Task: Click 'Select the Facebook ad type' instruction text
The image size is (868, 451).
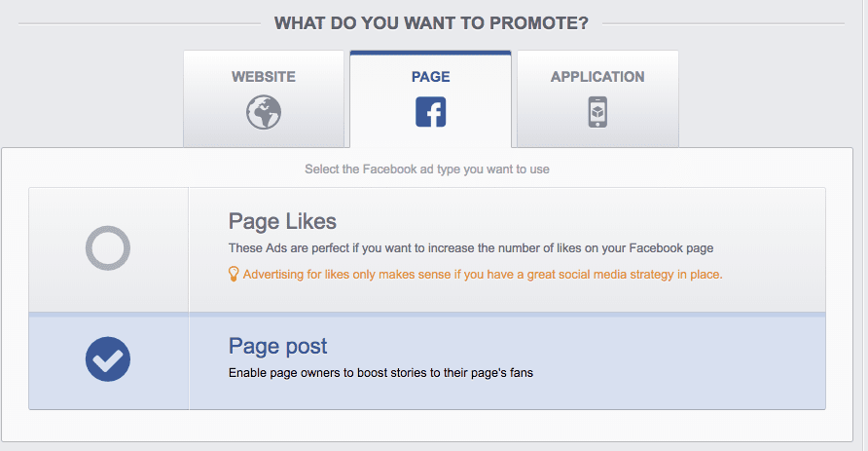Action: point(427,169)
